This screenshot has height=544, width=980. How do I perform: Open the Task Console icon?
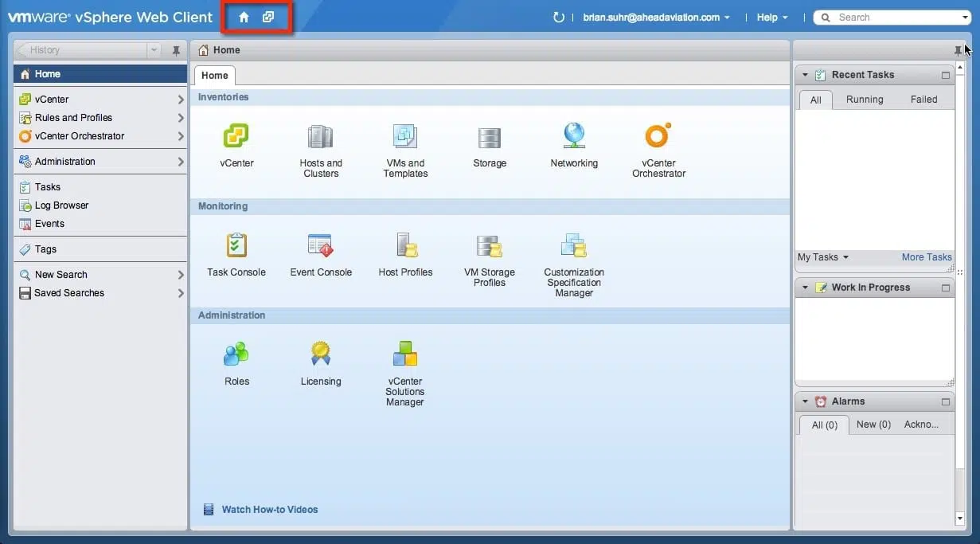pyautogui.click(x=236, y=245)
